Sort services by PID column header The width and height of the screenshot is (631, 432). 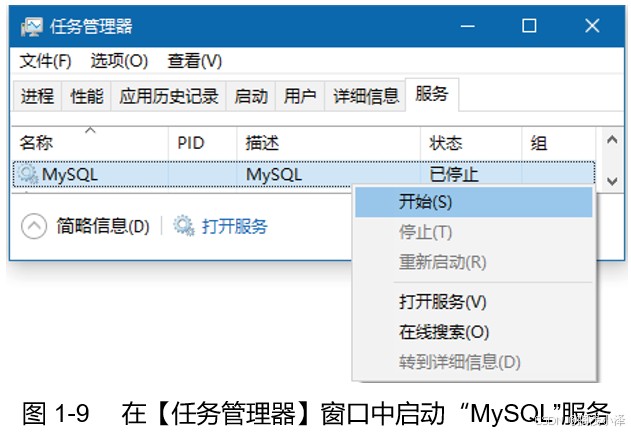click(203, 143)
